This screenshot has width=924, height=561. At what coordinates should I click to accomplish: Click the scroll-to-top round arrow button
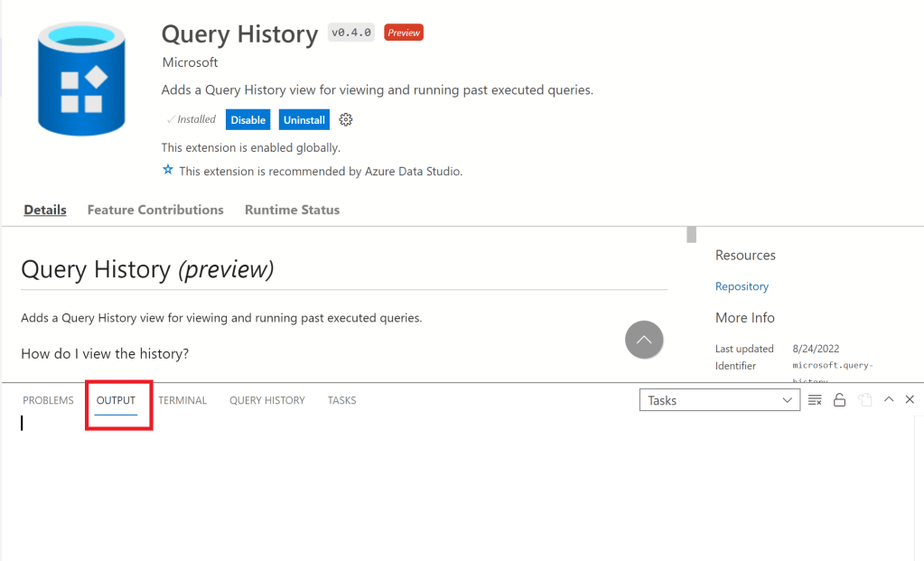pyautogui.click(x=644, y=340)
